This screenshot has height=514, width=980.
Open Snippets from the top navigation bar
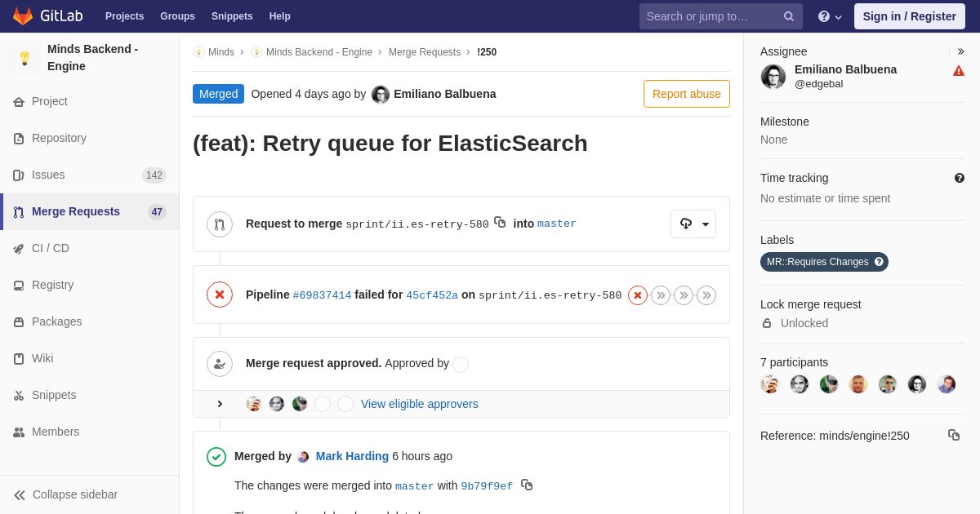point(232,16)
